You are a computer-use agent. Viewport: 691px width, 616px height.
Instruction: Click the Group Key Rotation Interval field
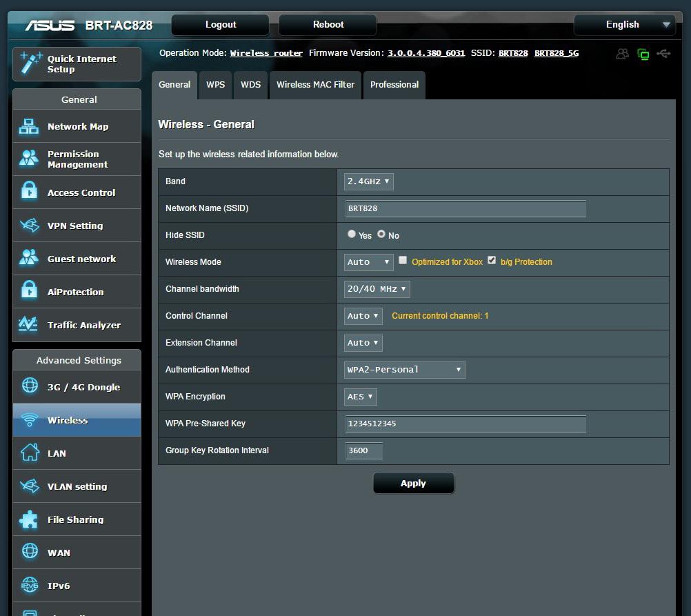(363, 450)
